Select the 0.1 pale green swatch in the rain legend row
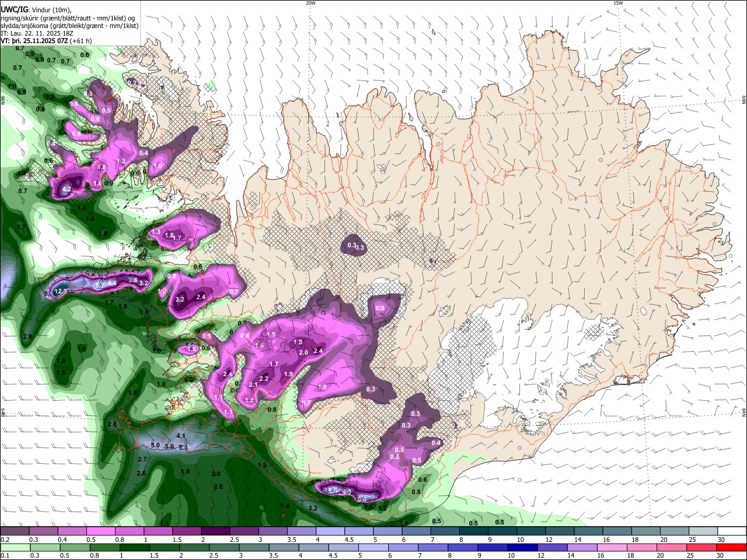Image resolution: width=747 pixels, height=560 pixels. point(15,547)
